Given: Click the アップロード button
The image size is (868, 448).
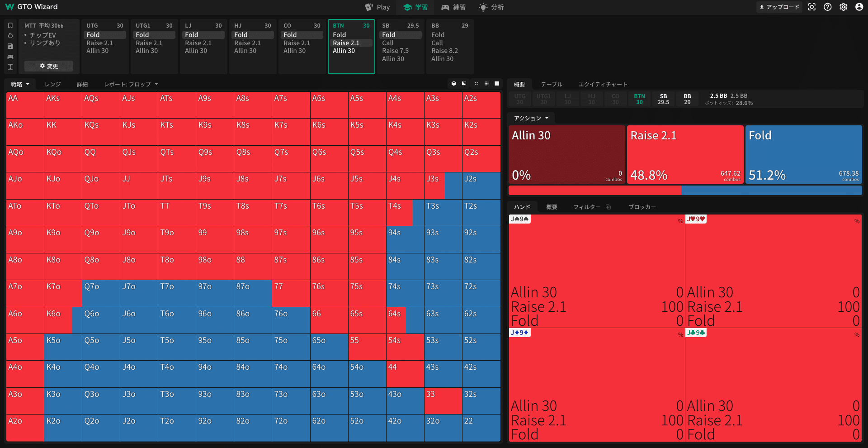Looking at the screenshot, I should [779, 7].
